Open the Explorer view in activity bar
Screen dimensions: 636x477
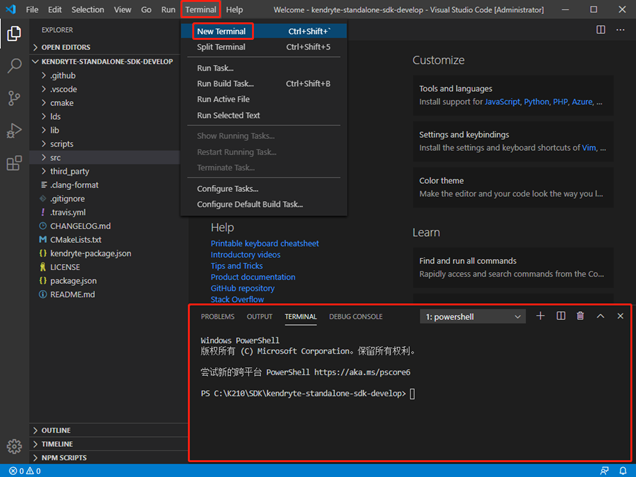pos(14,33)
